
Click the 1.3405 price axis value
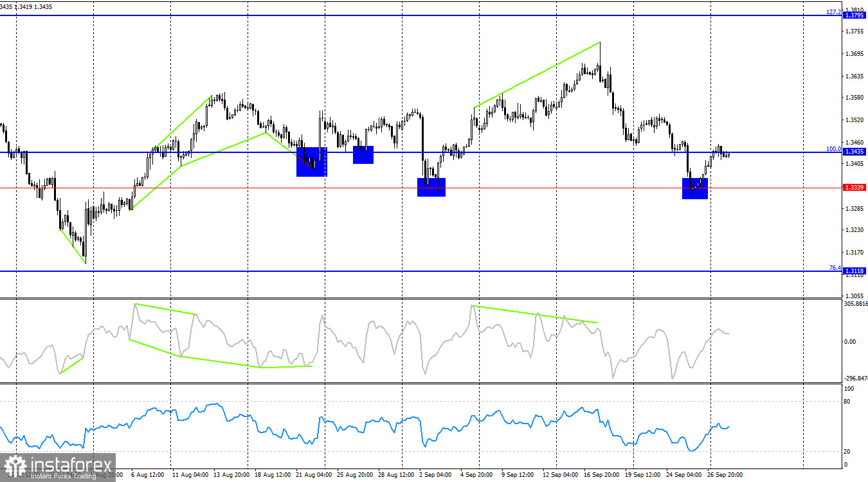tap(854, 164)
